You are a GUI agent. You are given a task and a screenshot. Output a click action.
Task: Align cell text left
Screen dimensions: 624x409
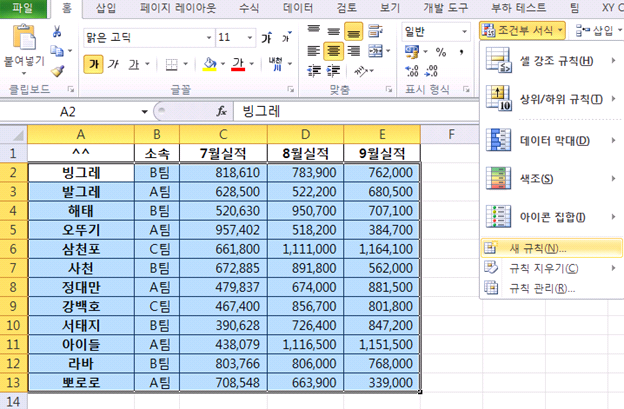[314, 51]
